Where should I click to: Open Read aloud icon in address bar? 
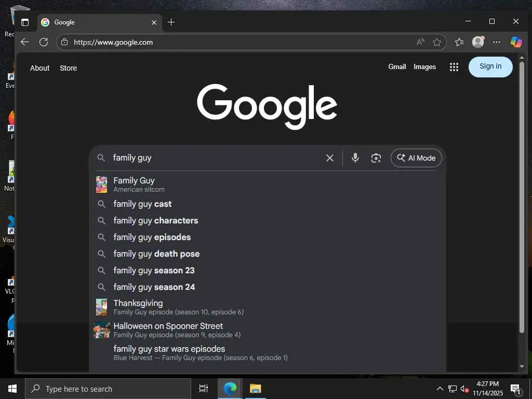pyautogui.click(x=420, y=42)
